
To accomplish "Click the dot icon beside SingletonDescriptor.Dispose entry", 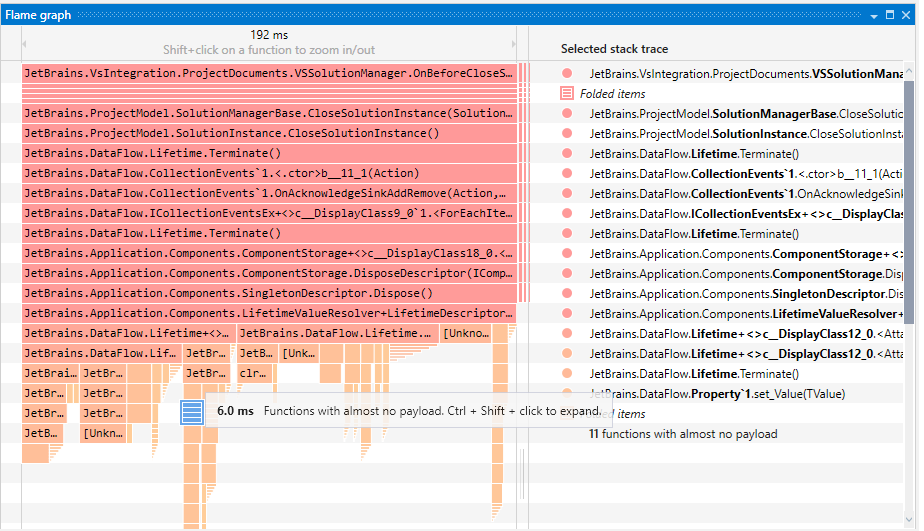I will coord(567,294).
